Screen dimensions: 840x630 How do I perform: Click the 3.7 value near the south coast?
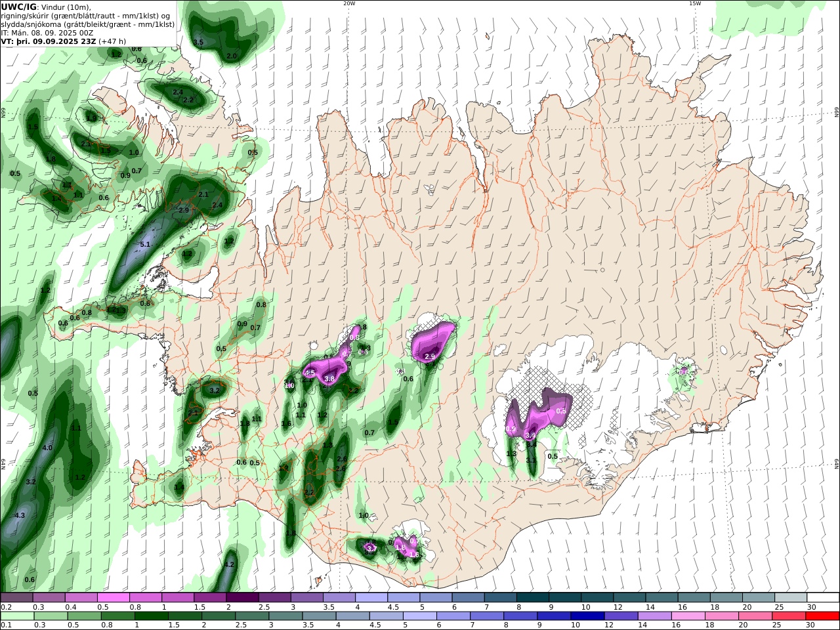(371, 548)
